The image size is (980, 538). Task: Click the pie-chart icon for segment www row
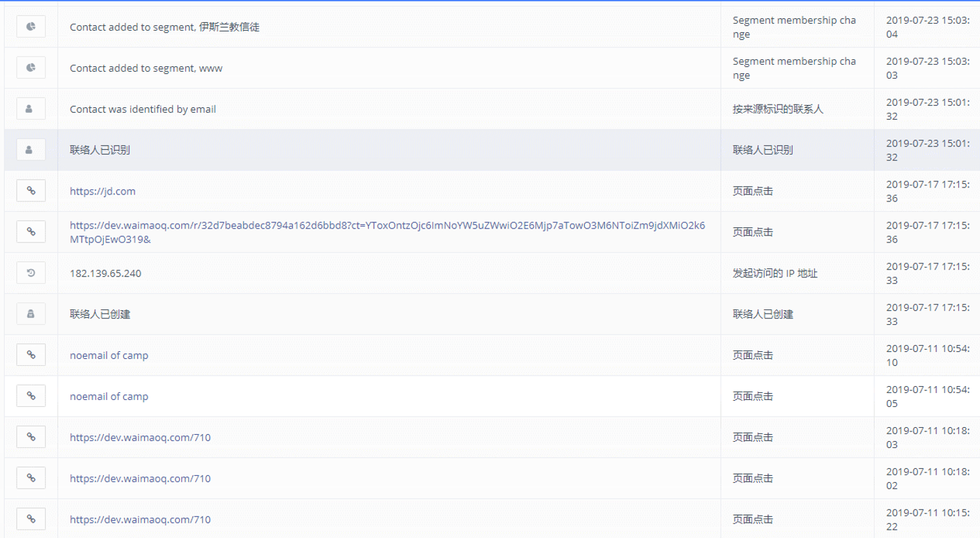31,68
